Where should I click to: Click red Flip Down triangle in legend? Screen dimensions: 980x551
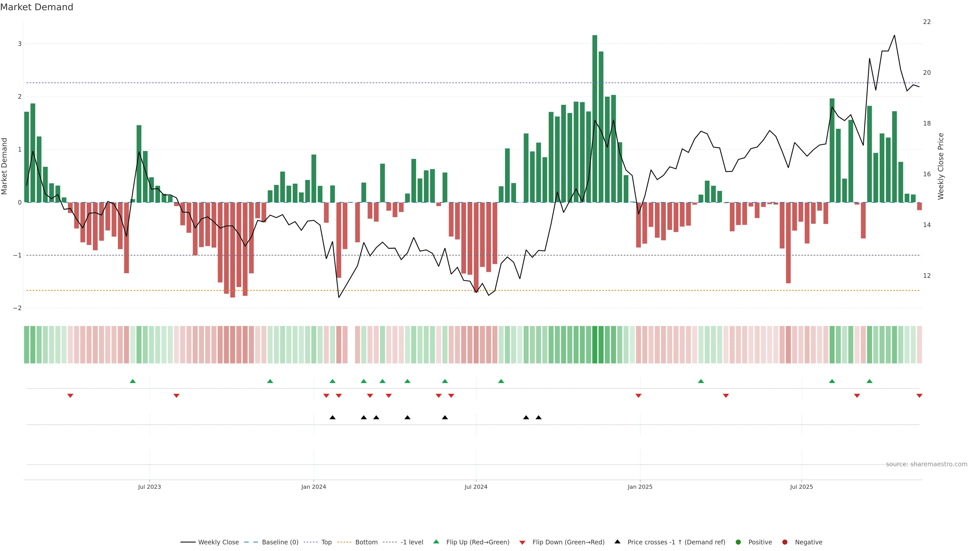(522, 543)
